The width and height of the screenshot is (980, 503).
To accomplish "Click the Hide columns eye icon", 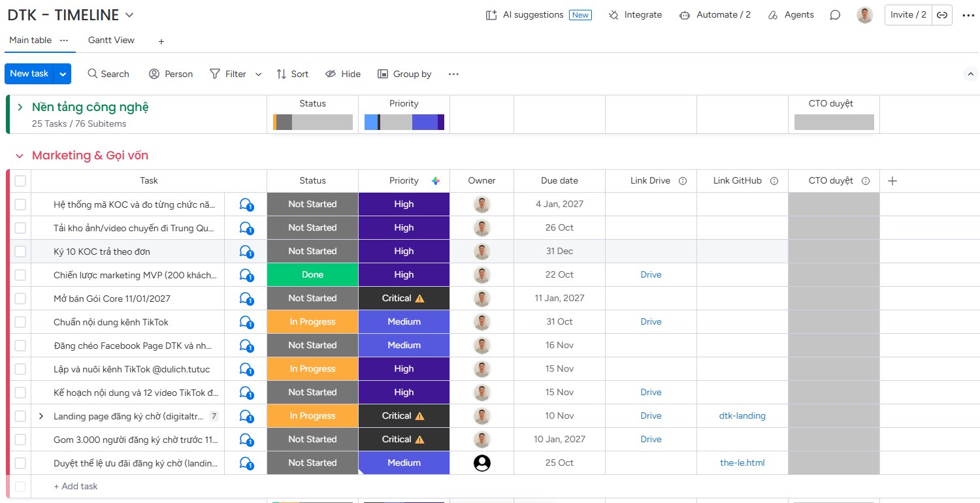I will pyautogui.click(x=331, y=74).
